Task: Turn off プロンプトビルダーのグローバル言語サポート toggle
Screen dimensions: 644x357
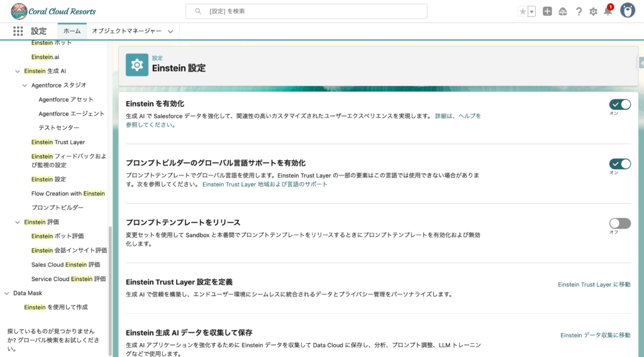Action: tap(619, 164)
